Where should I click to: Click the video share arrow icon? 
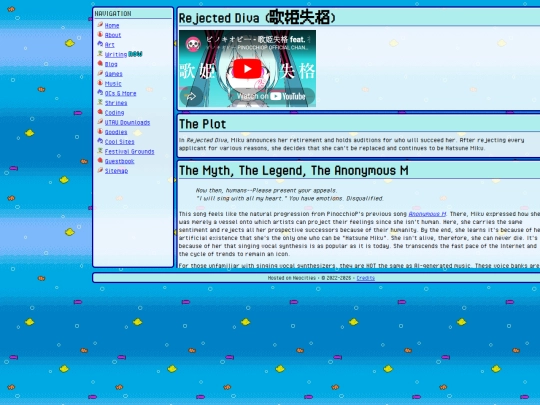(191, 96)
